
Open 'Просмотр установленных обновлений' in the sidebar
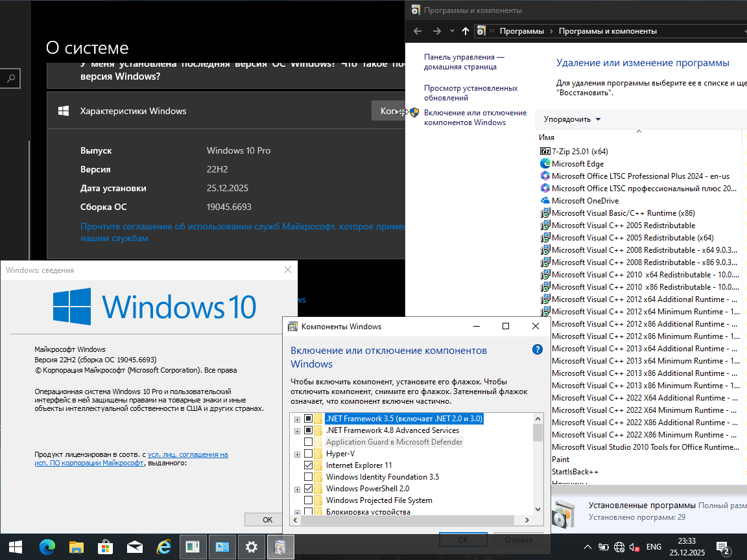click(x=469, y=92)
